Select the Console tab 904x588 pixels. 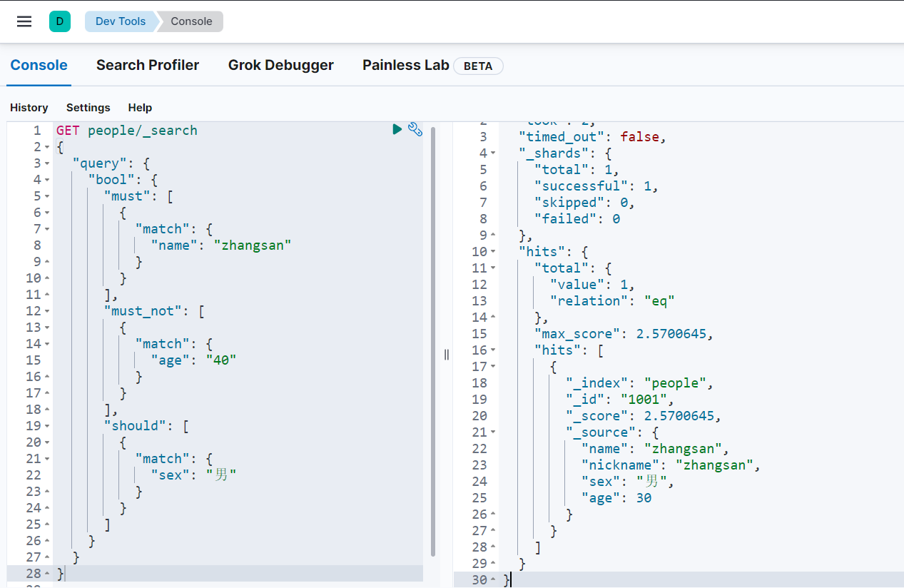[x=39, y=65]
